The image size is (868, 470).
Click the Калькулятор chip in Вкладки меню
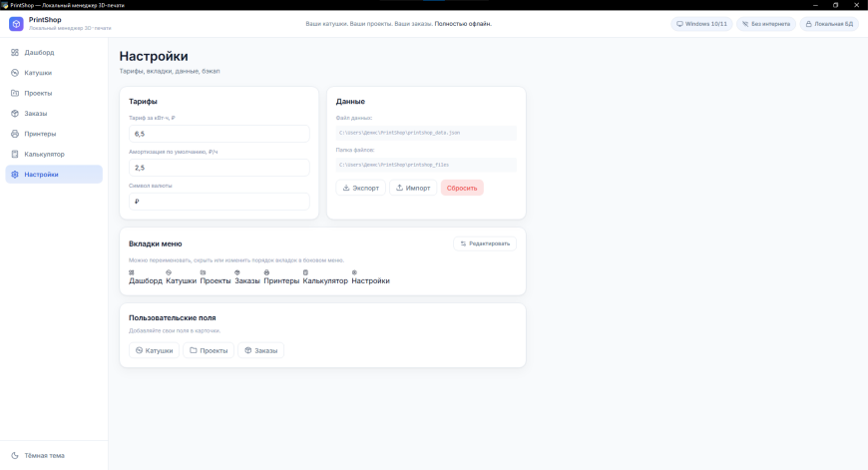325,277
